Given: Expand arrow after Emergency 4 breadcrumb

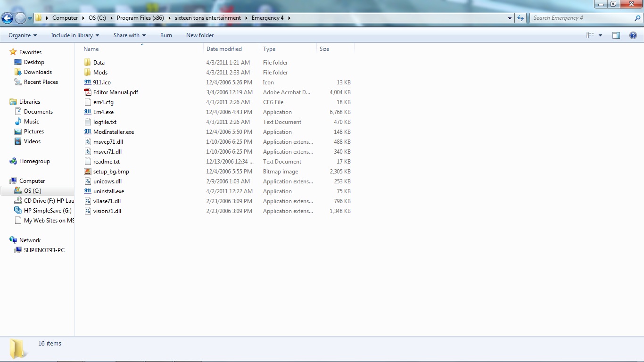Looking at the screenshot, I should [289, 18].
